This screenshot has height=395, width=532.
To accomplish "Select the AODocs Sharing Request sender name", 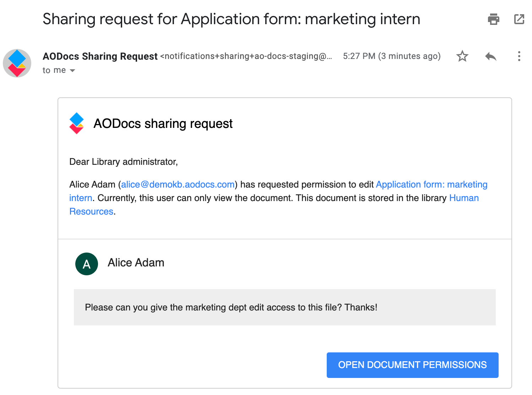I will point(100,56).
